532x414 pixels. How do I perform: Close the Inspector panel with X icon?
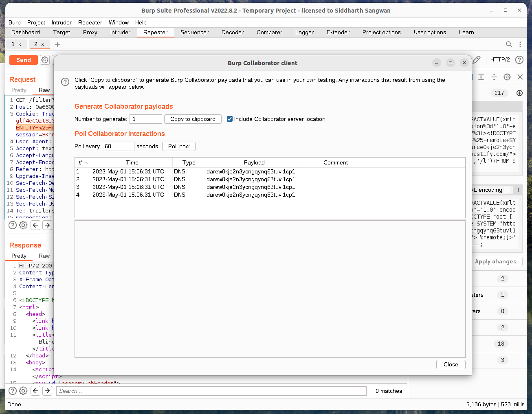point(520,77)
